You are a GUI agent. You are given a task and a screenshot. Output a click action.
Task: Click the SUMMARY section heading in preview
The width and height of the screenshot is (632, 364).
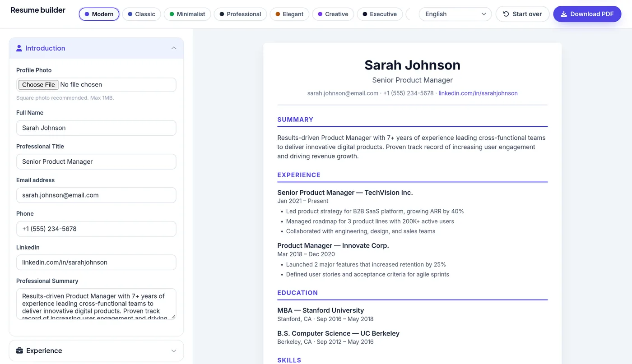point(295,120)
